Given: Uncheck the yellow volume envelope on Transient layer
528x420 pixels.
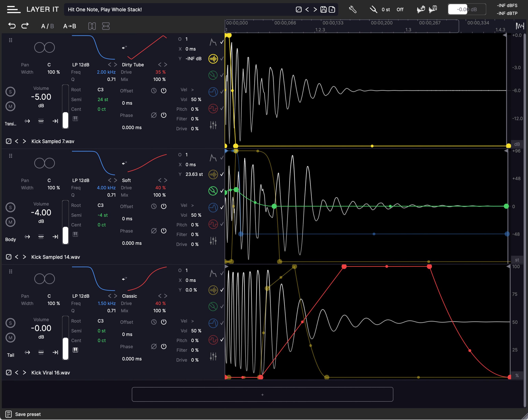Looking at the screenshot, I should coord(222,59).
